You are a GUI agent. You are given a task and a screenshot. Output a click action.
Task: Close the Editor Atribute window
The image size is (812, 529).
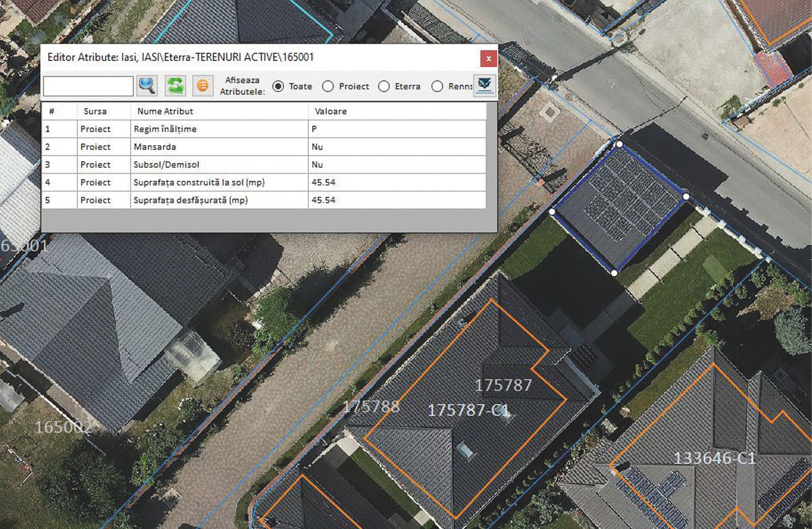[488, 58]
